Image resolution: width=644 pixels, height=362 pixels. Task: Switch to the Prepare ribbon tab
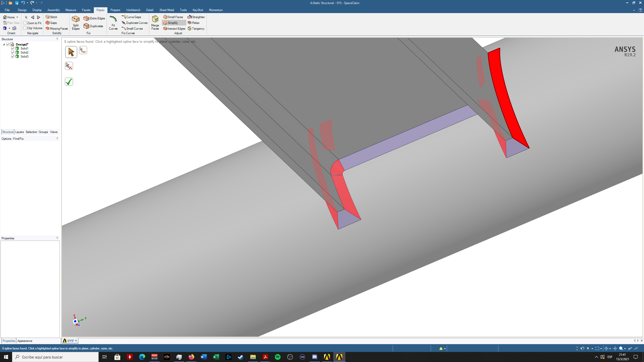(x=115, y=10)
